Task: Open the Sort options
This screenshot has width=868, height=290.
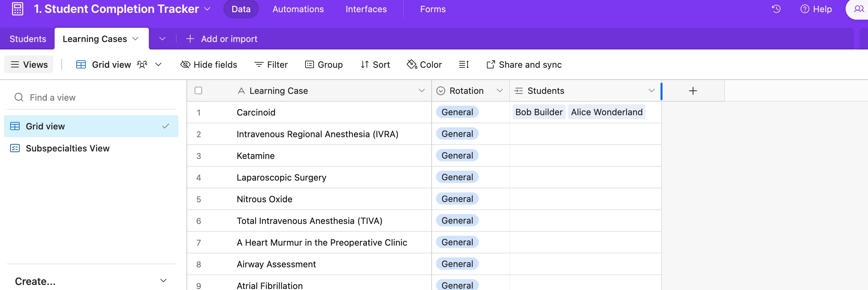Action: click(x=375, y=64)
